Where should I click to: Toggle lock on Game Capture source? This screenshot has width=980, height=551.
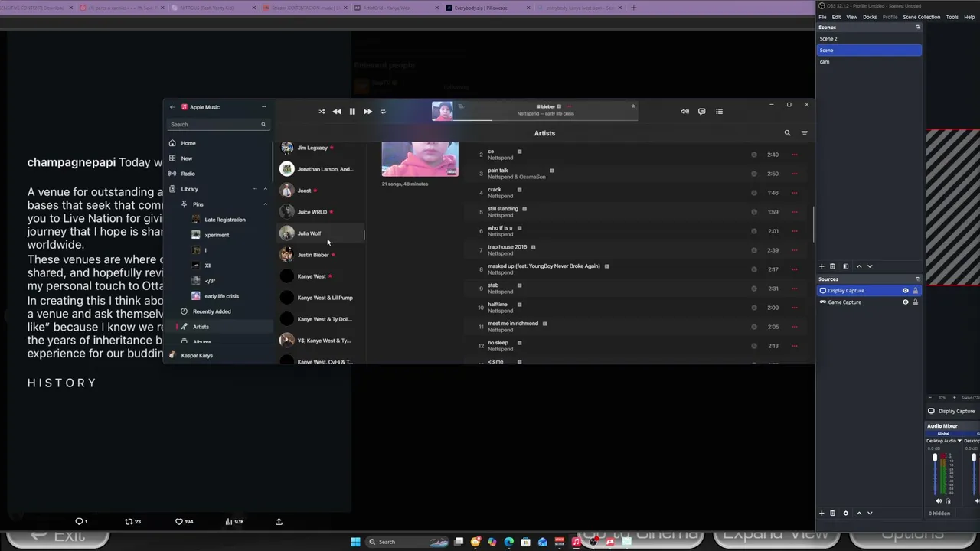915,302
